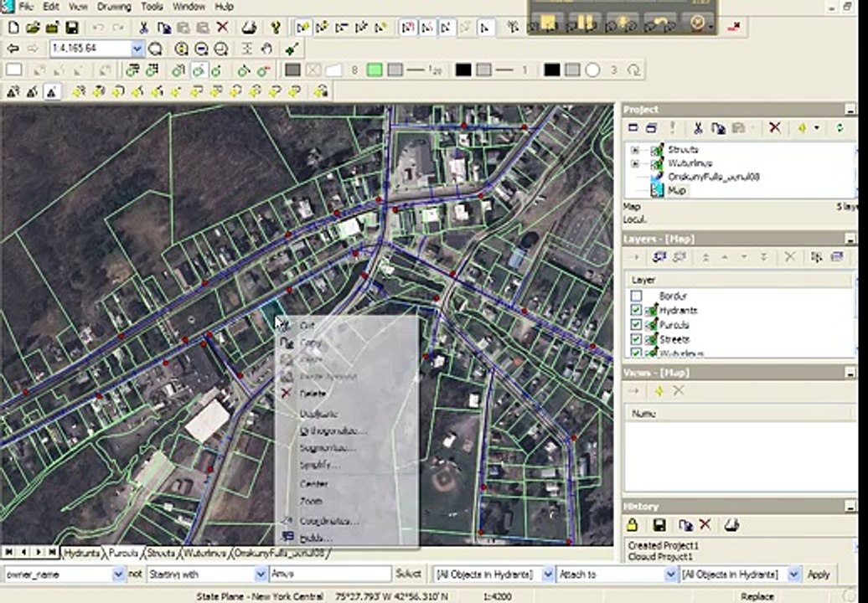
Task: Click the dark gray area color swatch
Action: [x=293, y=70]
